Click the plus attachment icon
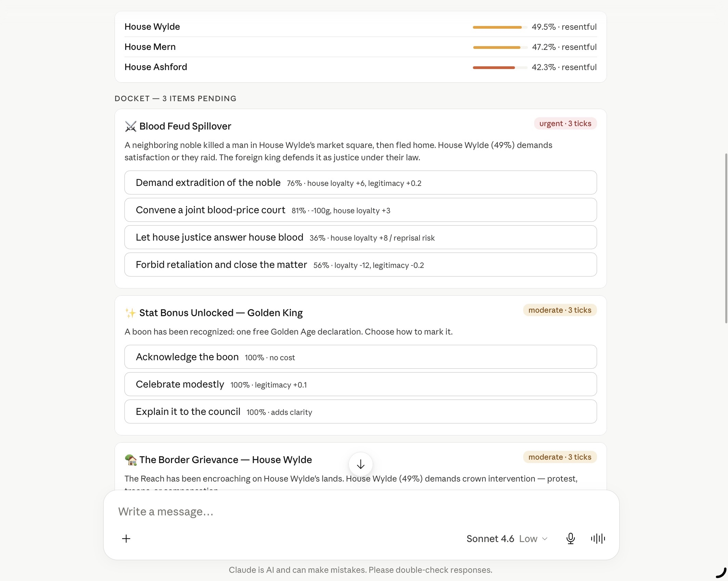Screen dimensions: 728x581 (126, 539)
